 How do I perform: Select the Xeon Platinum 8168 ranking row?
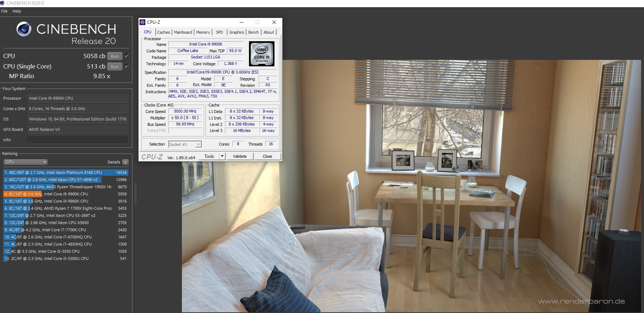66,172
